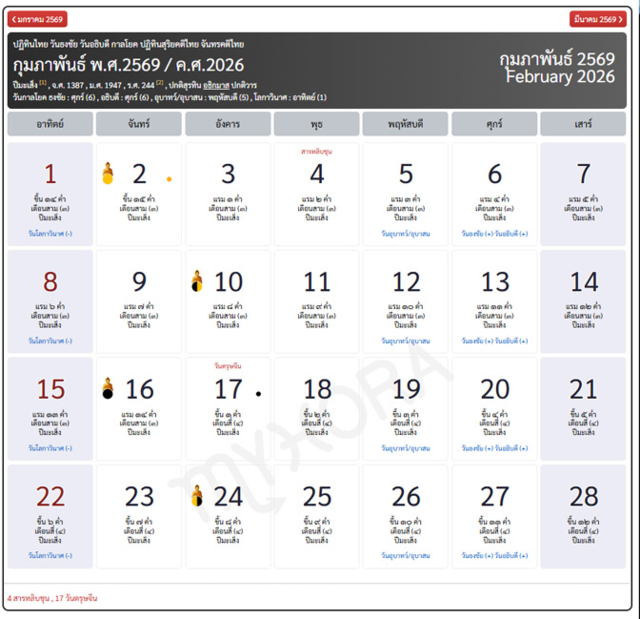Screen dimensions: 640x619
Task: Click the half-dark Buddha icon on February 10
Action: [x=197, y=282]
